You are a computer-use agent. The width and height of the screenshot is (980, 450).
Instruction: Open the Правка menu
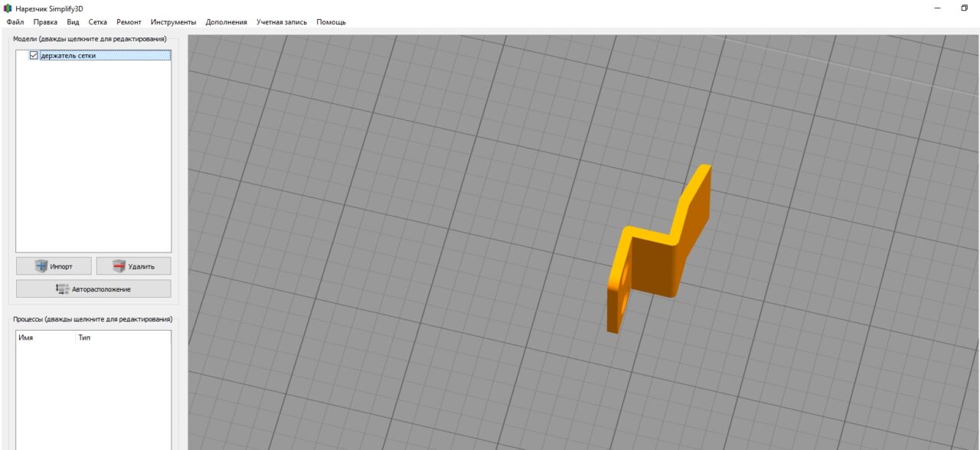(45, 22)
